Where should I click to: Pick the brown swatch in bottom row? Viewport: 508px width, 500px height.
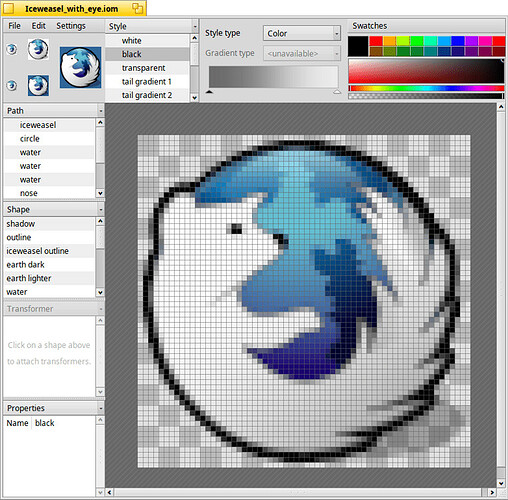coord(376,51)
